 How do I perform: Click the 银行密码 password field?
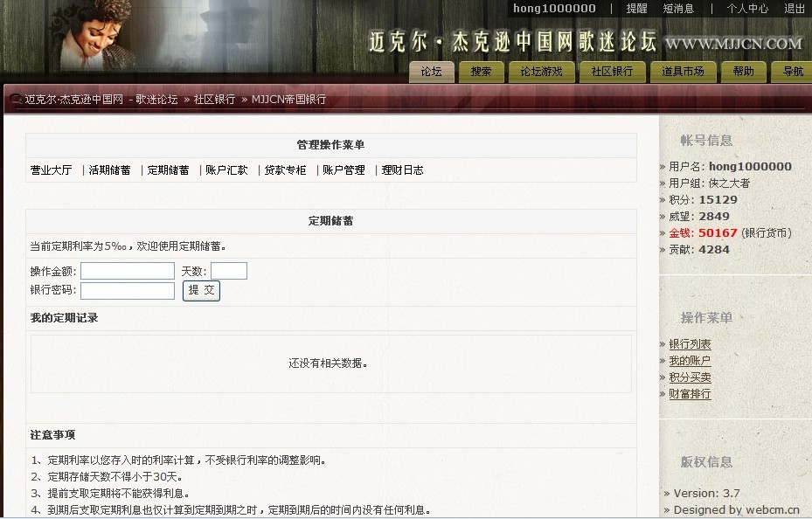coord(128,291)
